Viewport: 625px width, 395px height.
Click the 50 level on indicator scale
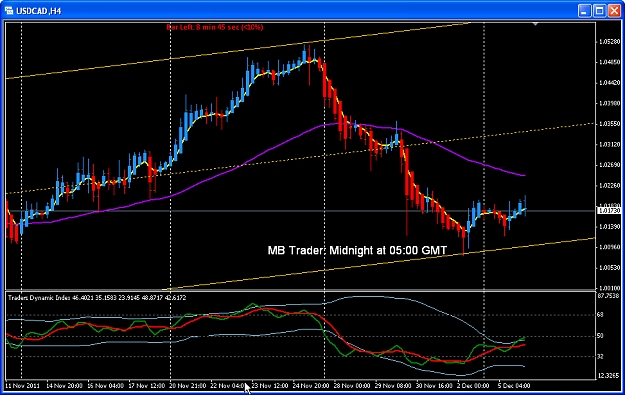tap(601, 336)
